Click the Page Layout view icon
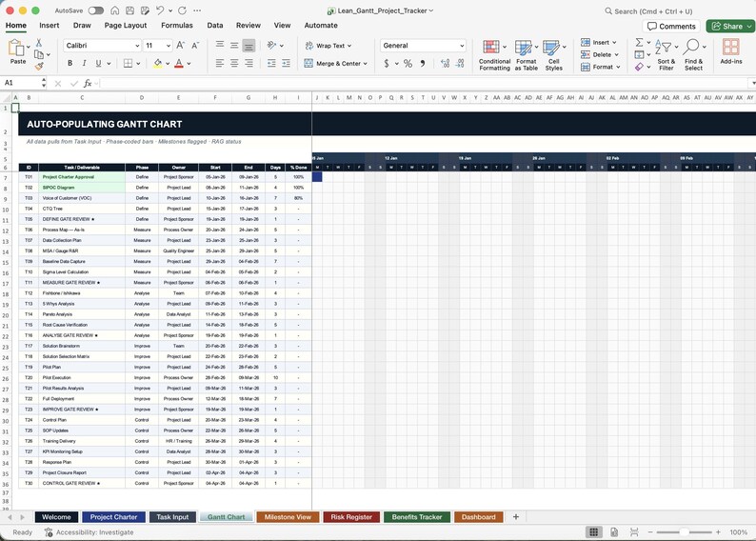 click(x=614, y=531)
